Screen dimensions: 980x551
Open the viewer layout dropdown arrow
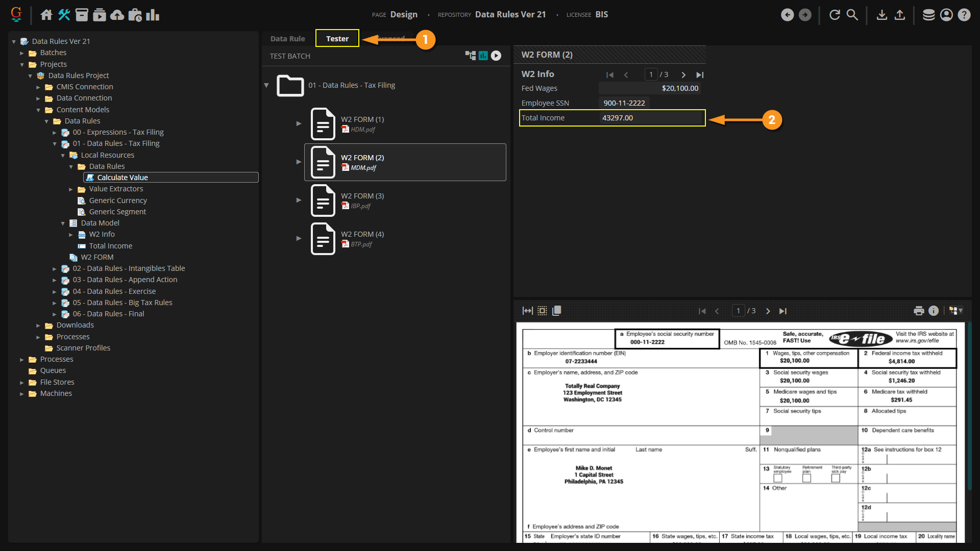pos(960,311)
